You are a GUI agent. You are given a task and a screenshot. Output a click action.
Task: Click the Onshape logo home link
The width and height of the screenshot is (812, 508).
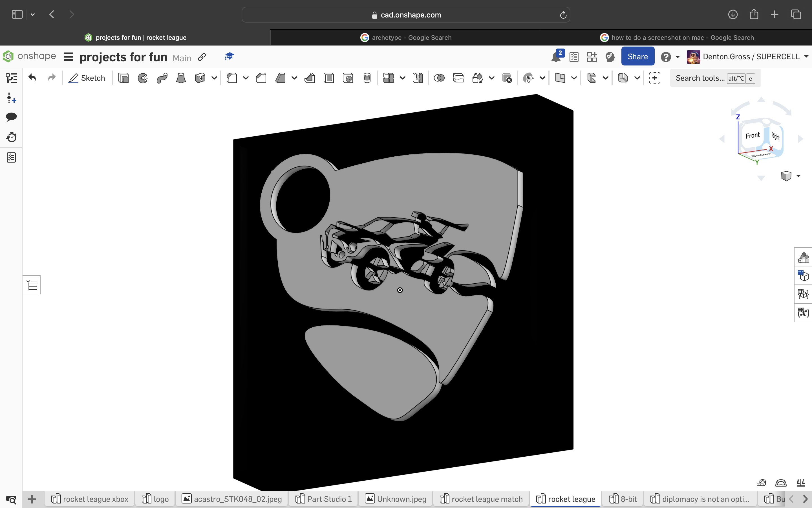tap(30, 56)
